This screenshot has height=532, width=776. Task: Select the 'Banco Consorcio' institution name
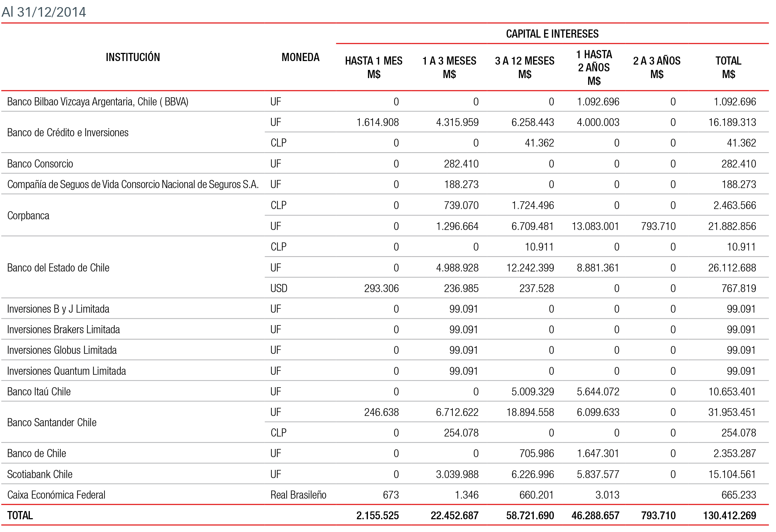click(x=40, y=164)
